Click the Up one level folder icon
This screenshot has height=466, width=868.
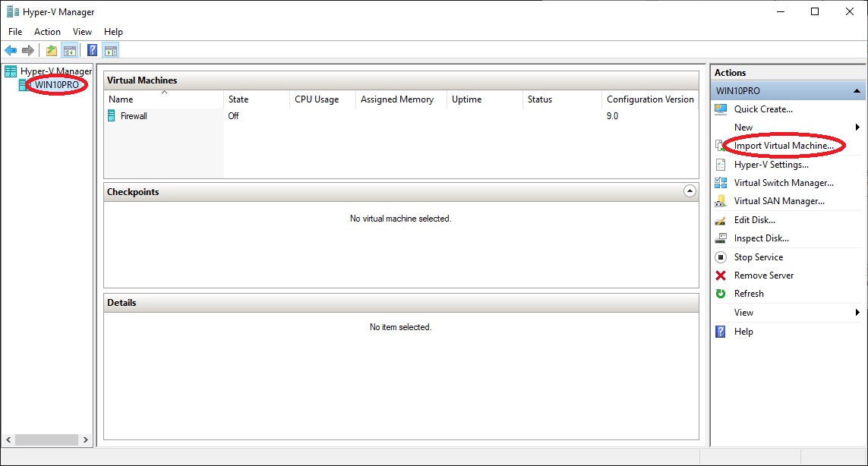52,51
